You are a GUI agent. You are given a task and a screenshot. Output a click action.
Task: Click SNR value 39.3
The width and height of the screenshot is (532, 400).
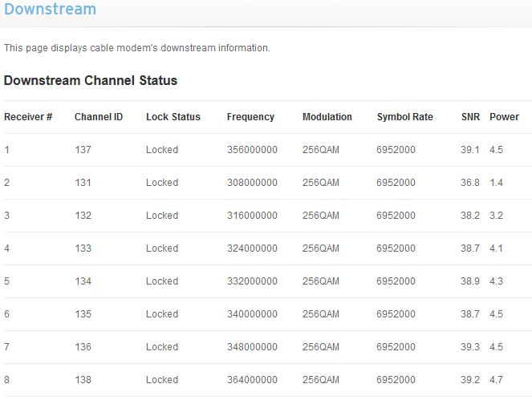coord(470,347)
